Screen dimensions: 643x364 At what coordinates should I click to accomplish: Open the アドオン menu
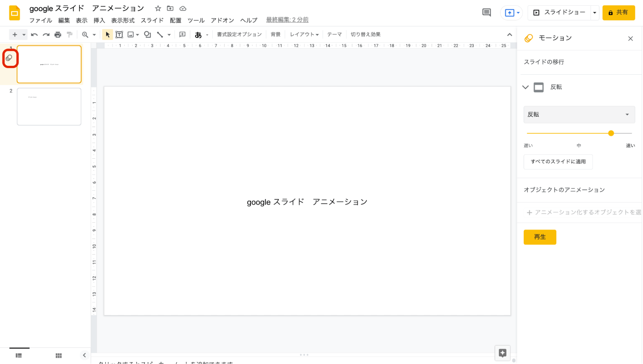click(x=222, y=20)
